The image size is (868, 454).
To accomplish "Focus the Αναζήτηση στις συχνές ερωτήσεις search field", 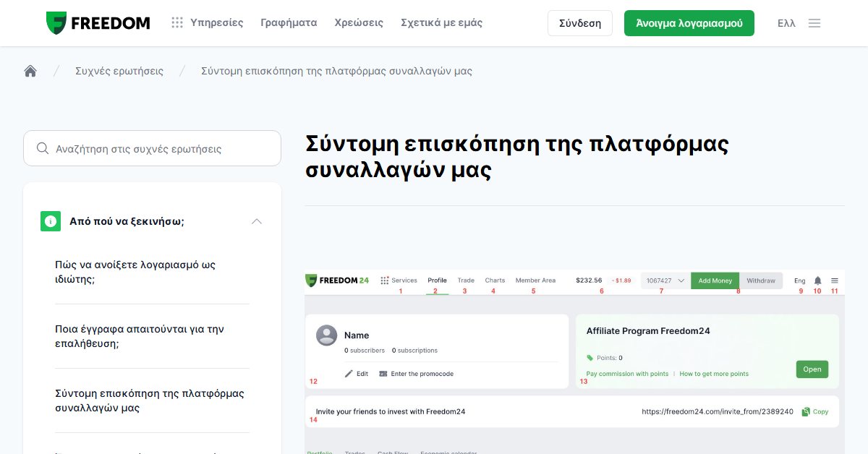I will pos(152,148).
